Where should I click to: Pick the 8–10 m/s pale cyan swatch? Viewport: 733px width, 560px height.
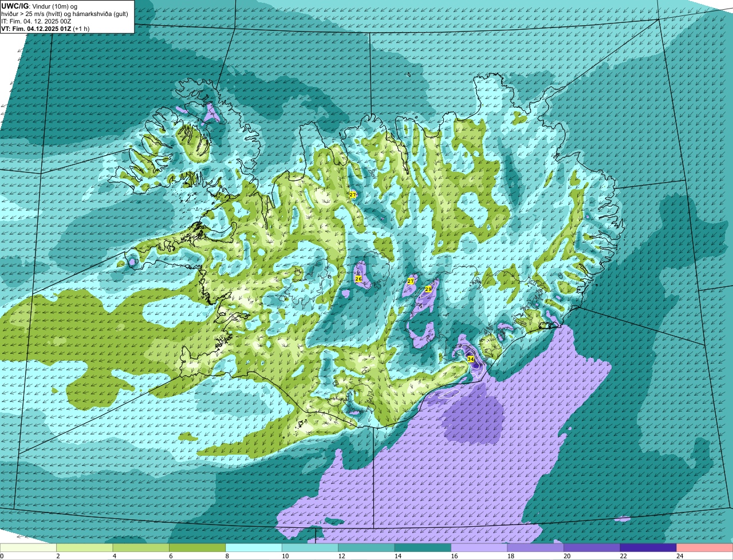pos(254,548)
